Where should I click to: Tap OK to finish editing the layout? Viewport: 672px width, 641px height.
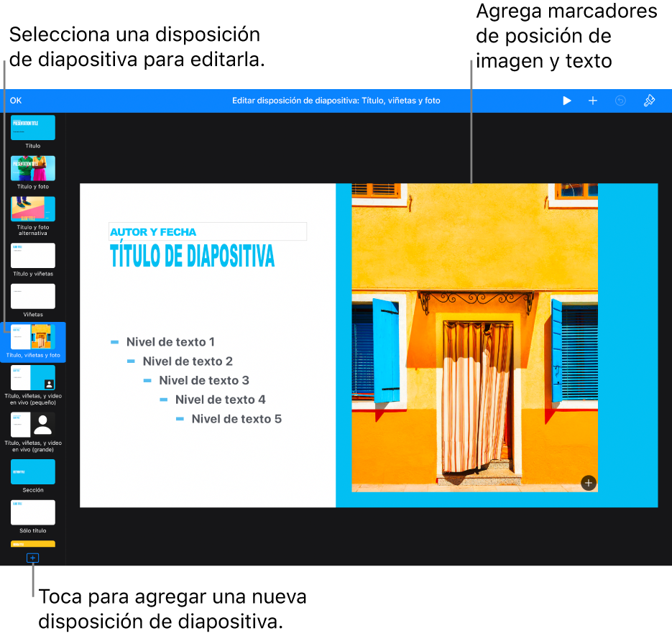pyautogui.click(x=16, y=101)
